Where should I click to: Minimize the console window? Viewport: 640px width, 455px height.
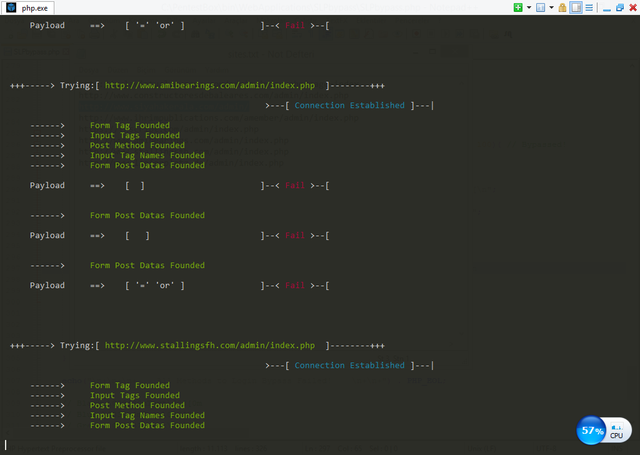click(x=607, y=8)
